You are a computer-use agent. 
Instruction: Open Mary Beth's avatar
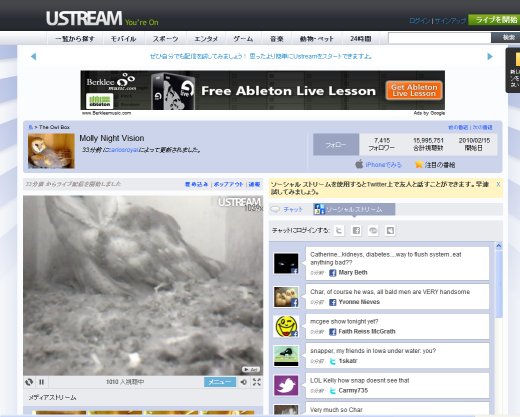286,263
